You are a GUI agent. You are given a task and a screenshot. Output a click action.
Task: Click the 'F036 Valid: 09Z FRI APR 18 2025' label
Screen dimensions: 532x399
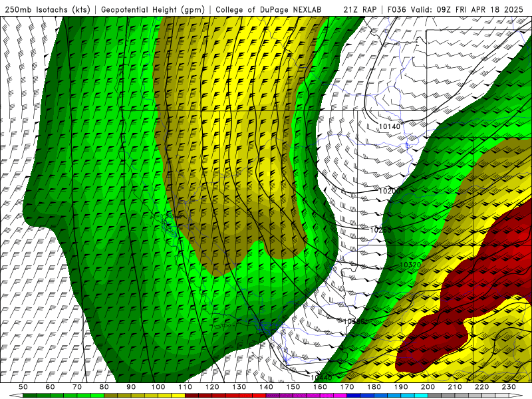click(455, 9)
